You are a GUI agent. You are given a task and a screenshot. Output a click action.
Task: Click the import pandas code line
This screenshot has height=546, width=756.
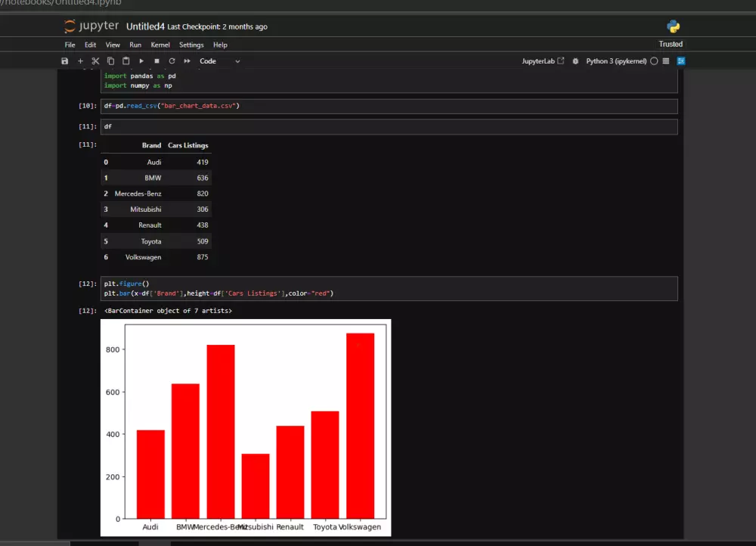click(x=140, y=76)
